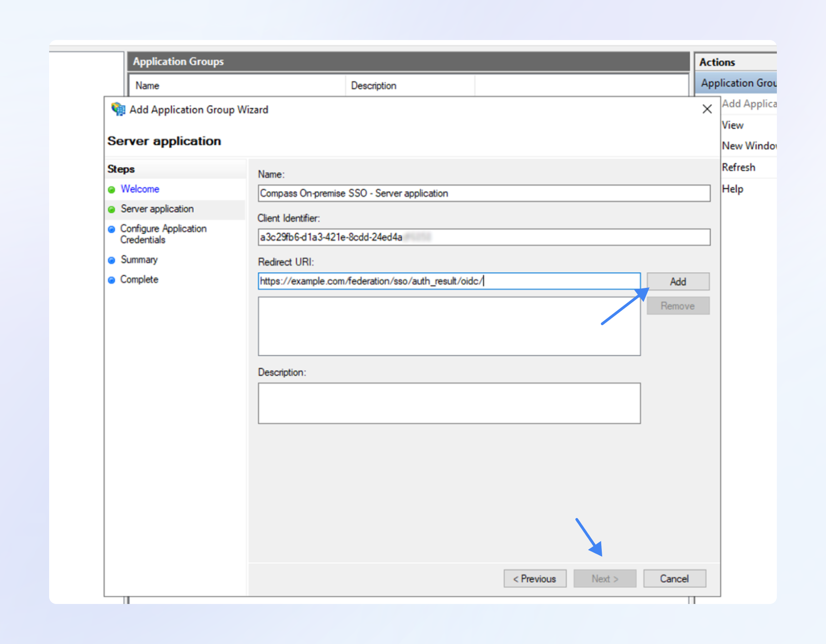Cancel the wizard
Viewport: 826px width, 644px height.
tap(674, 579)
